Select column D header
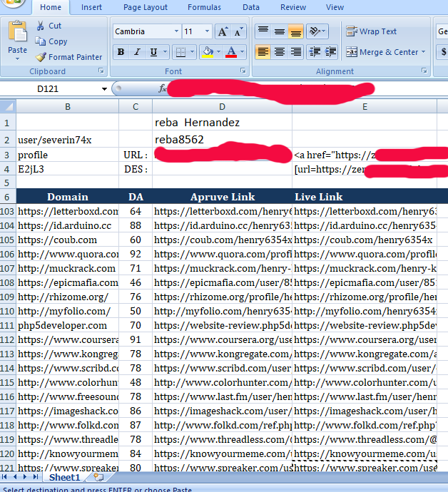This screenshot has width=448, height=492. tap(222, 107)
